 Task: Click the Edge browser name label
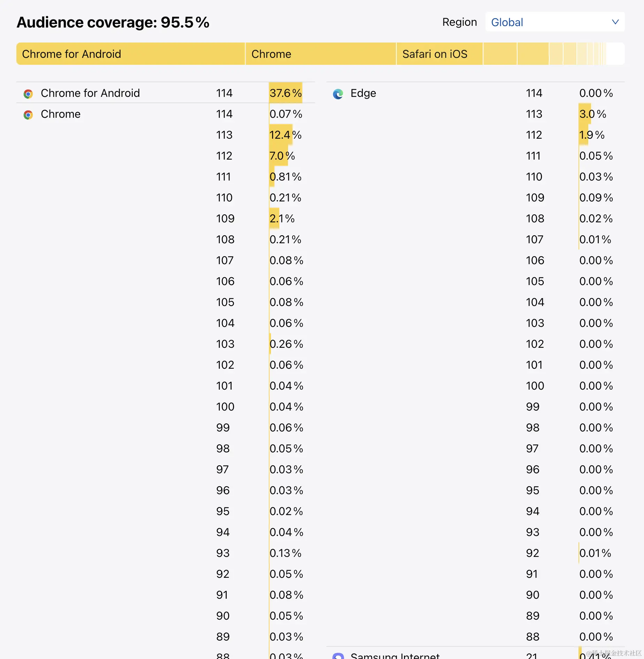coord(363,93)
